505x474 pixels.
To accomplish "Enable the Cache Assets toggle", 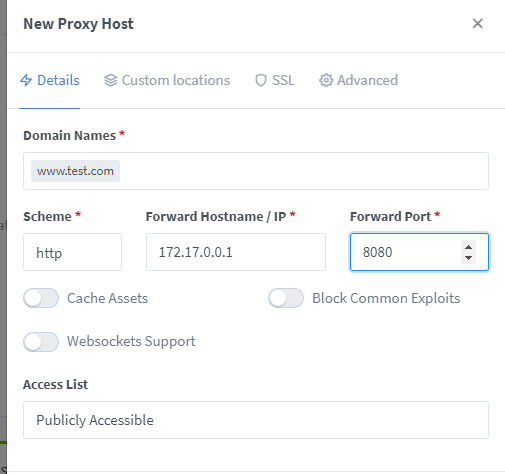I will [41, 298].
